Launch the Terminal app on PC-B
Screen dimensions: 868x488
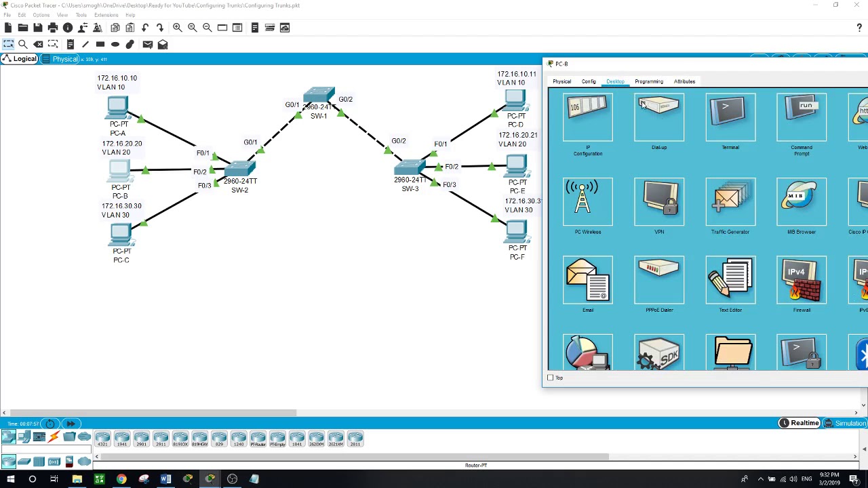click(730, 117)
